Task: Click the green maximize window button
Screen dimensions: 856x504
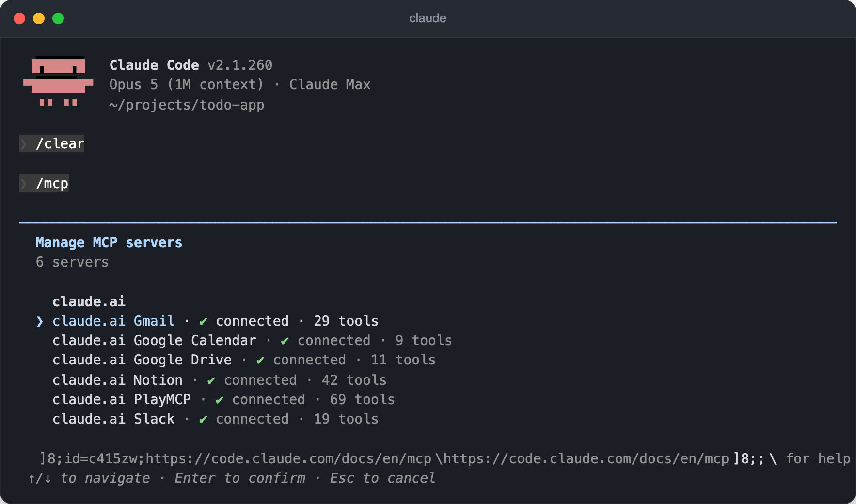Action: [x=58, y=18]
